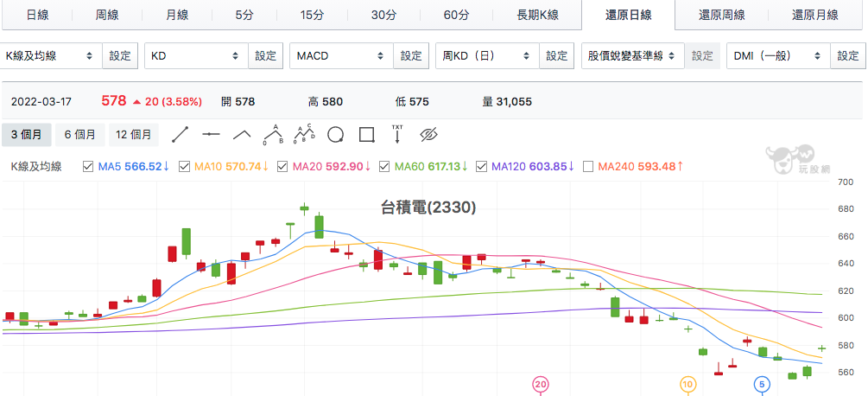Open the MACD indicator dropdown
This screenshot has height=396, width=868.
coord(341,56)
